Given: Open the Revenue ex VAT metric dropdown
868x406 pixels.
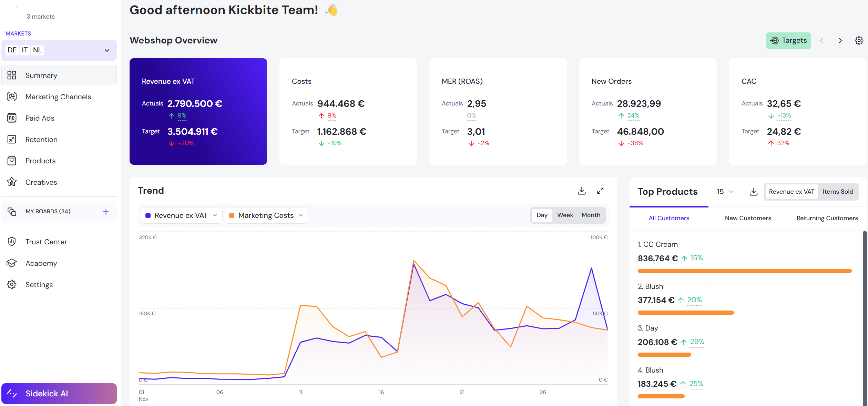Looking at the screenshot, I should (216, 215).
